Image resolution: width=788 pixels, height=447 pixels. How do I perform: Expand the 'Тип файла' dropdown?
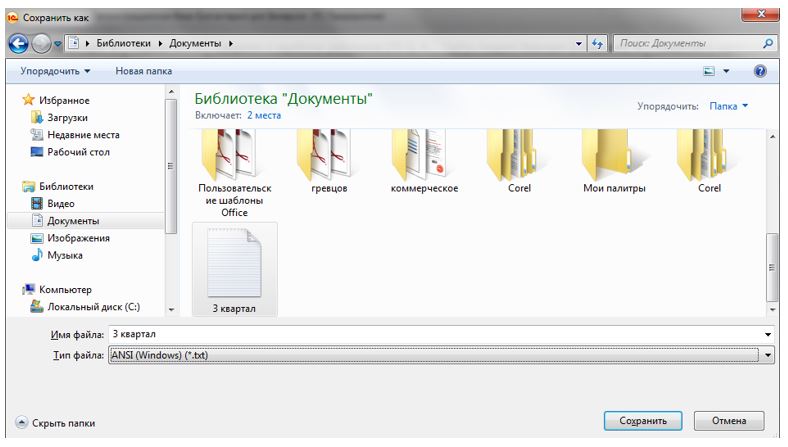[x=767, y=355]
